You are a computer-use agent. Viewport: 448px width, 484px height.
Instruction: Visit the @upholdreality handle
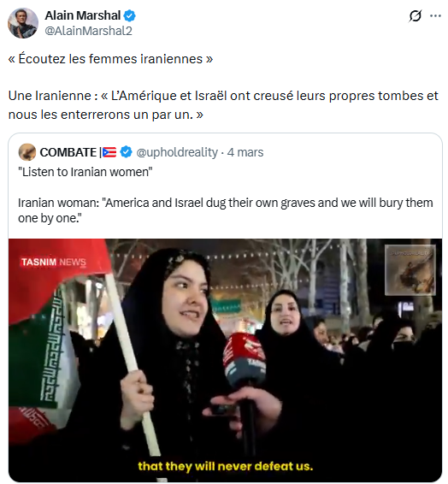point(177,152)
